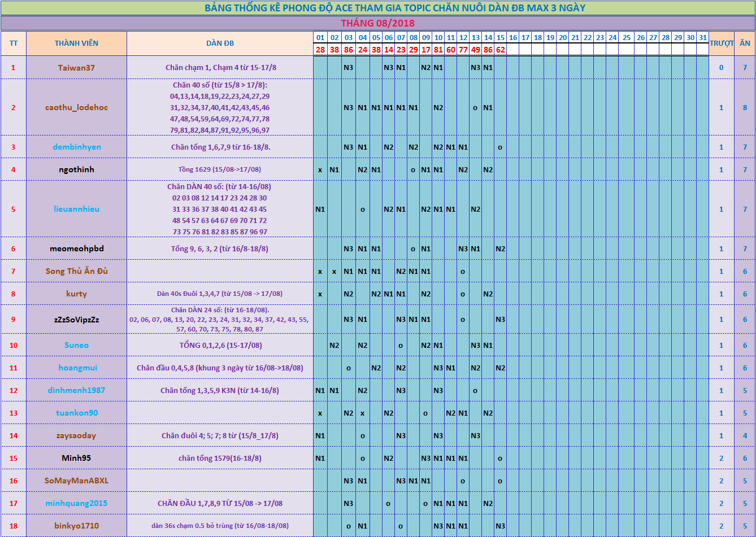Select member name zZzSoVipzZz
The width and height of the screenshot is (756, 537).
tap(76, 320)
